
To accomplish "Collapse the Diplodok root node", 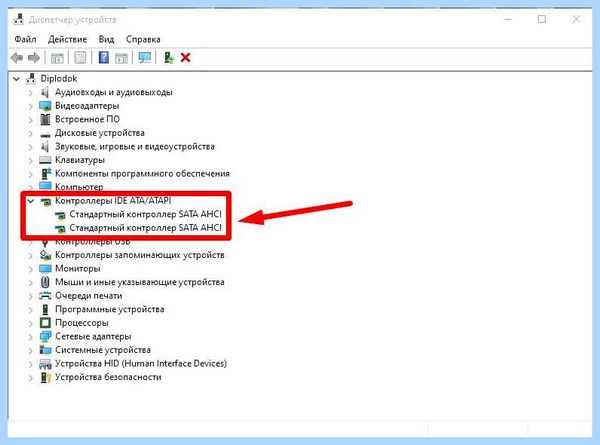I will (x=16, y=79).
